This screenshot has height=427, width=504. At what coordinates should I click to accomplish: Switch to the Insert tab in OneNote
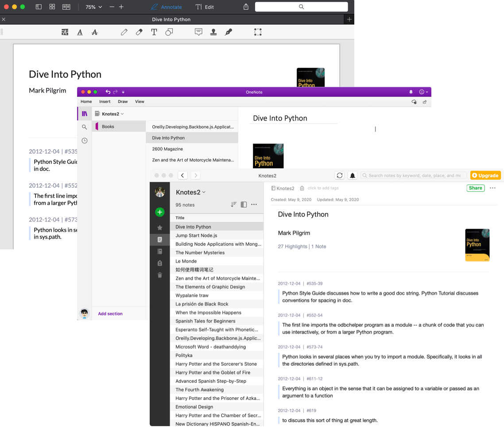coord(105,101)
